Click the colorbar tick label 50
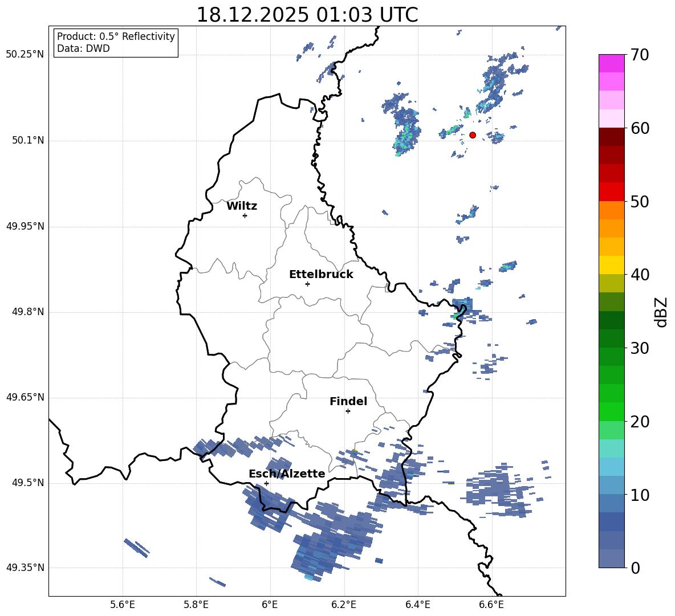675x616 pixels. point(640,201)
